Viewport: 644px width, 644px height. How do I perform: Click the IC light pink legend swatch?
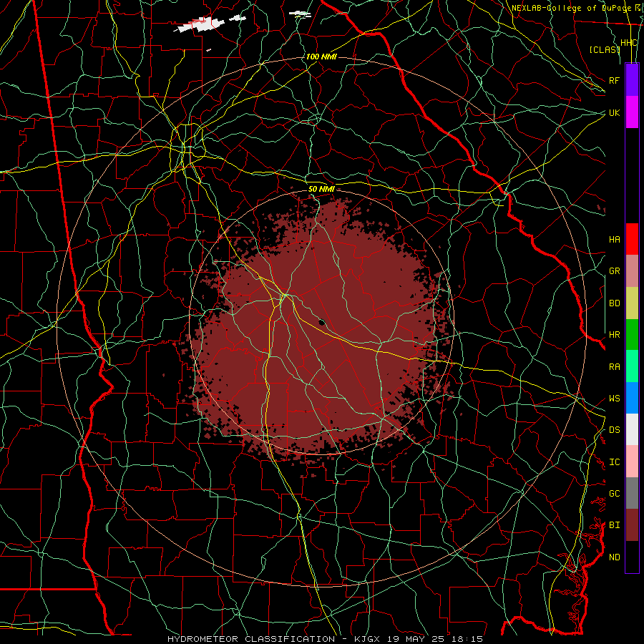tap(632, 462)
